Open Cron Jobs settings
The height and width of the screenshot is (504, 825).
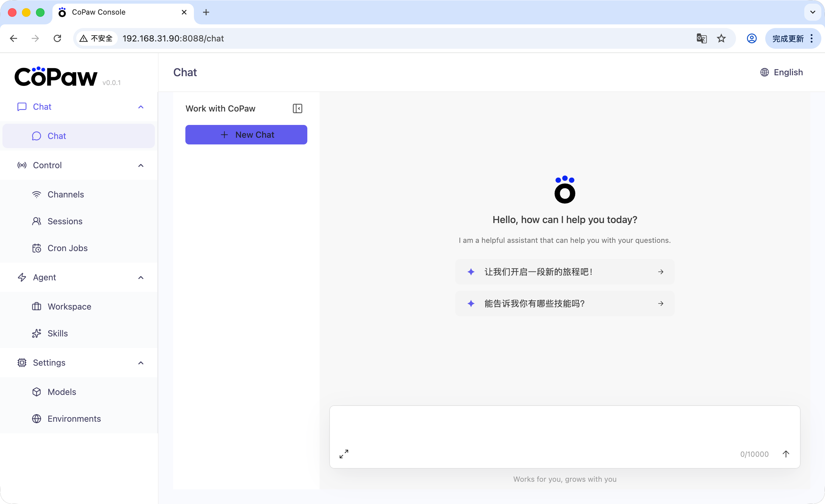(x=67, y=248)
